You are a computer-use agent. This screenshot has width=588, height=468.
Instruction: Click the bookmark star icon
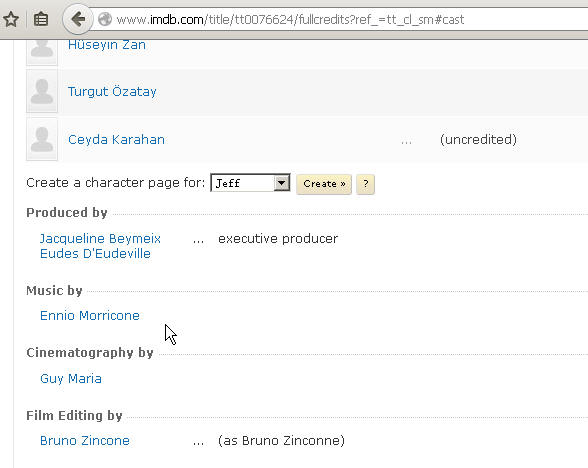pos(11,19)
